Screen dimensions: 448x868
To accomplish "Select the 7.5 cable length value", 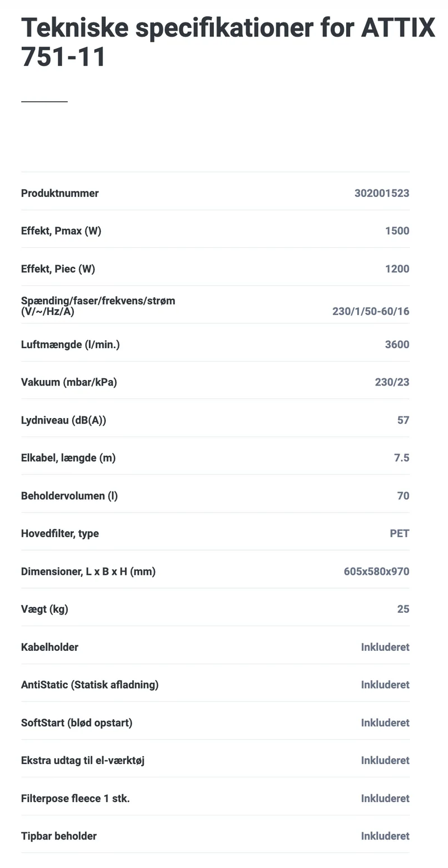I will (402, 458).
